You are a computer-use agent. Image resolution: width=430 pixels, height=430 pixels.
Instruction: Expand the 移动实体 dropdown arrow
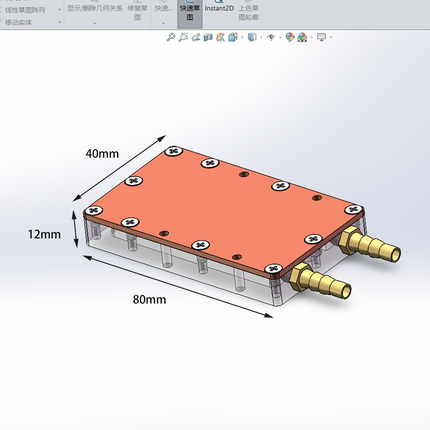click(60, 22)
